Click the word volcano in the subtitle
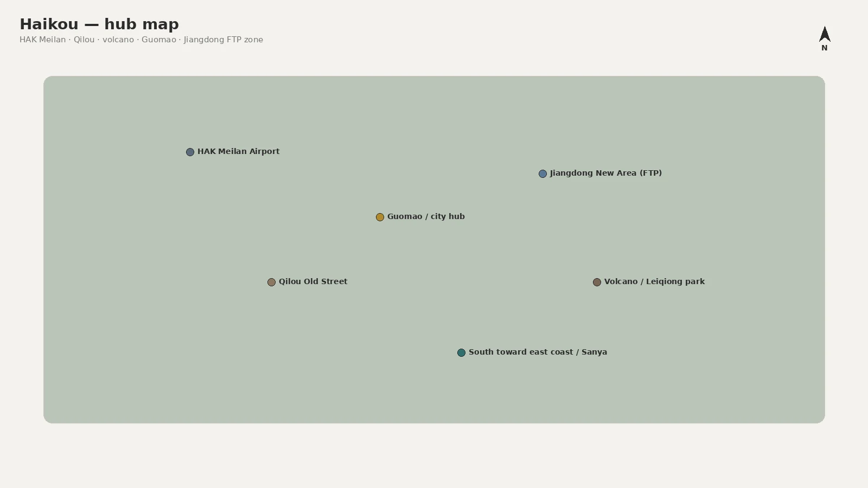Image resolution: width=868 pixels, height=488 pixels. [x=118, y=40]
